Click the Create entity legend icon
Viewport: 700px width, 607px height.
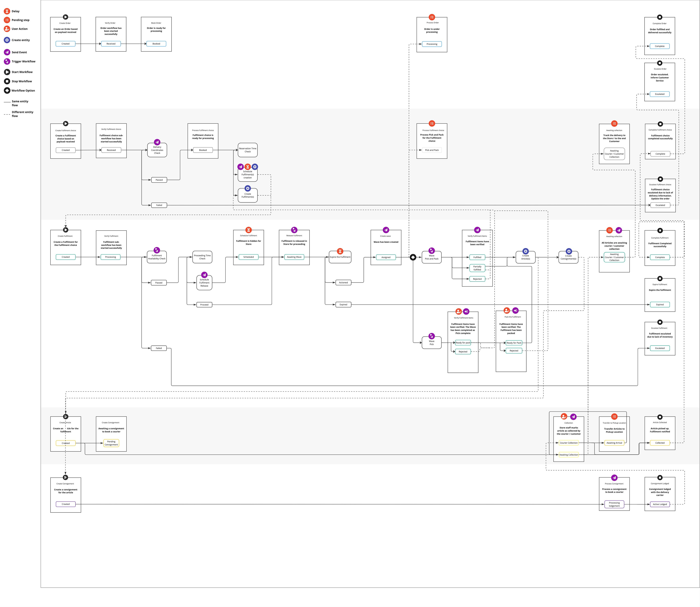pos(7,40)
